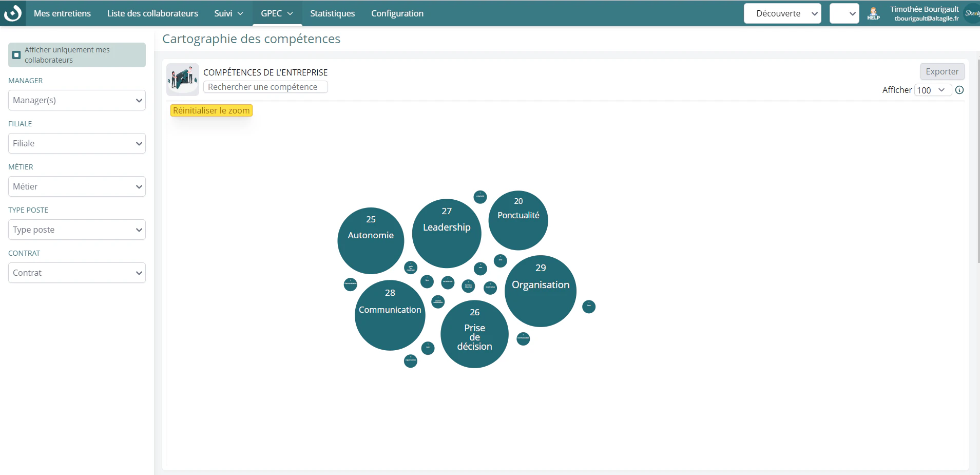Image resolution: width=980 pixels, height=475 pixels.
Task: Click the Exporter button
Action: point(942,71)
